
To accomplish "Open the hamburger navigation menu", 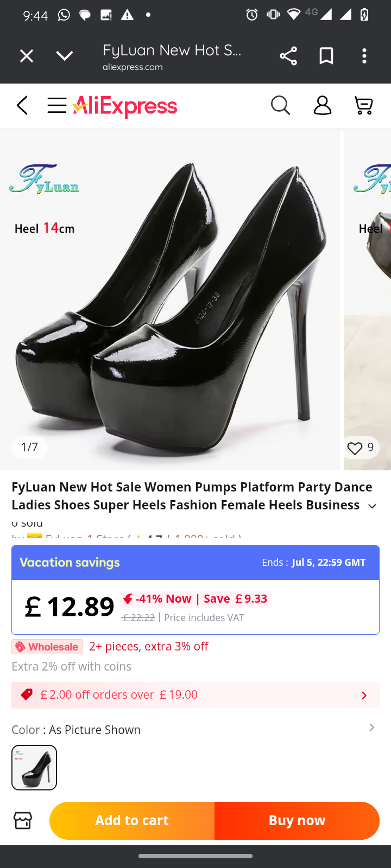I will [x=56, y=105].
